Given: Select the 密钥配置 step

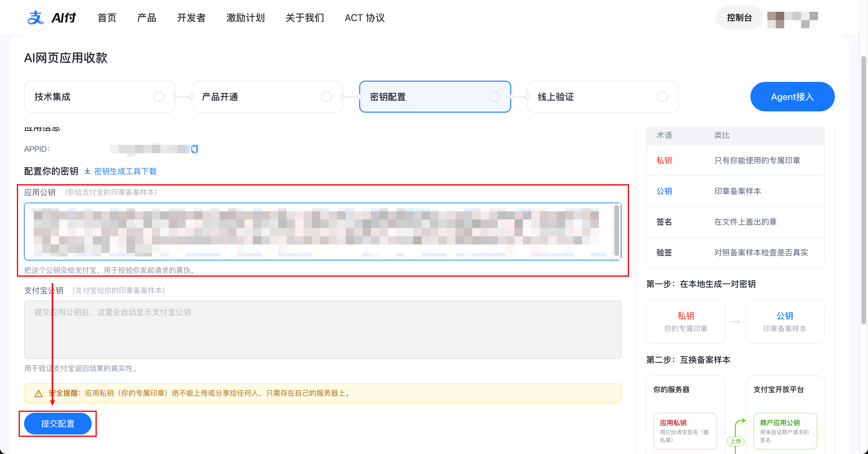Looking at the screenshot, I should 435,97.
